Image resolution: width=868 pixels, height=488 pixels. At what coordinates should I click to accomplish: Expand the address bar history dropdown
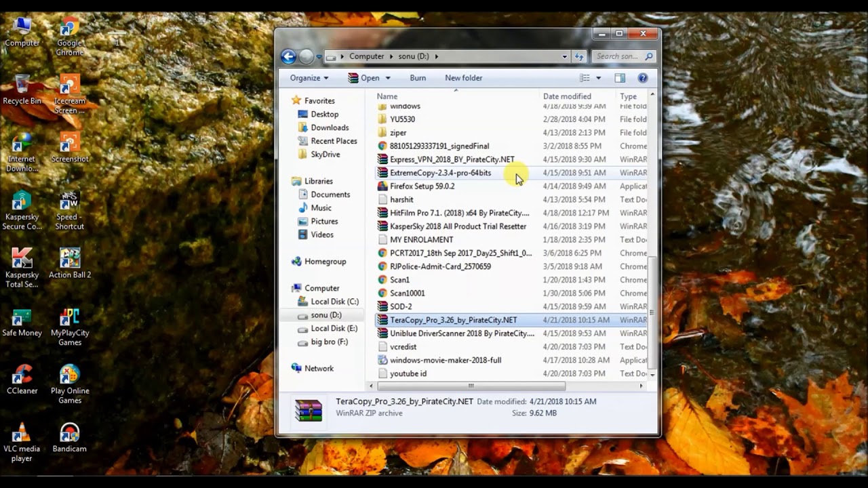[x=564, y=56]
